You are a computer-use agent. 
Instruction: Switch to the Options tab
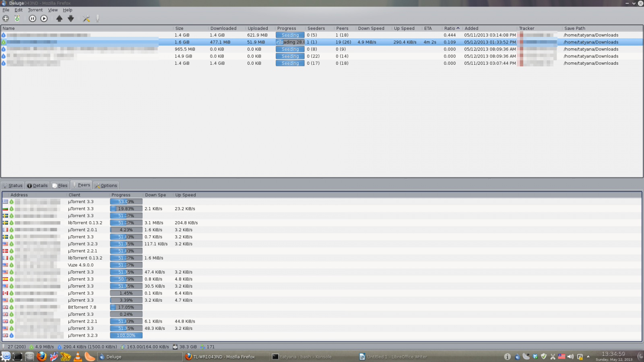click(x=105, y=185)
